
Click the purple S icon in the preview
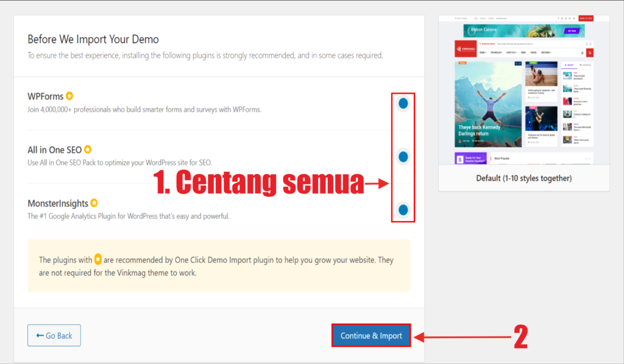click(x=461, y=159)
